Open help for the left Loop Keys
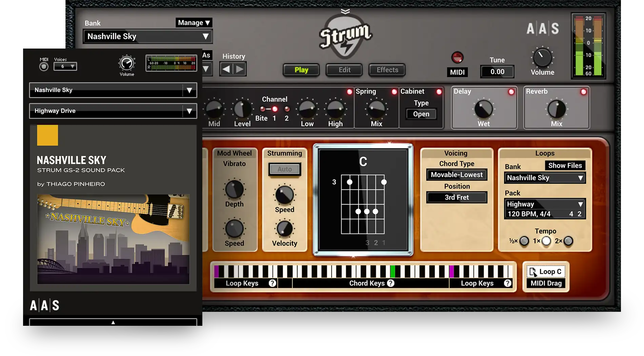The width and height of the screenshot is (644, 356). (x=272, y=283)
